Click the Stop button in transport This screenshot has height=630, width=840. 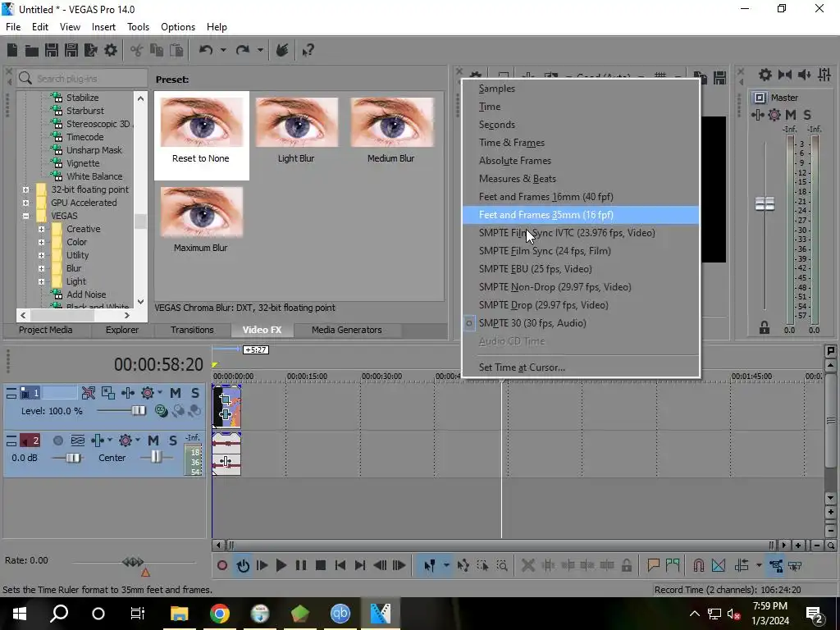point(321,565)
